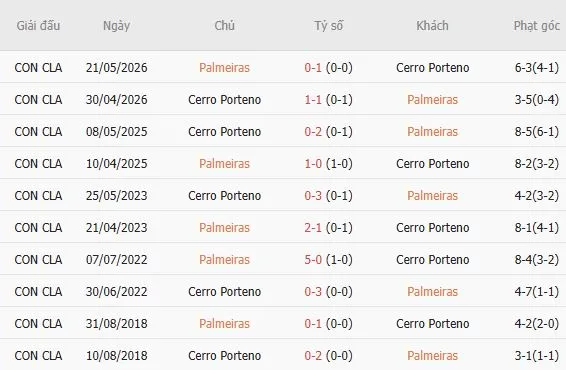Select the CON CLA label for 21/04/2023
Image resolution: width=566 pixels, height=370 pixels.
[38, 227]
